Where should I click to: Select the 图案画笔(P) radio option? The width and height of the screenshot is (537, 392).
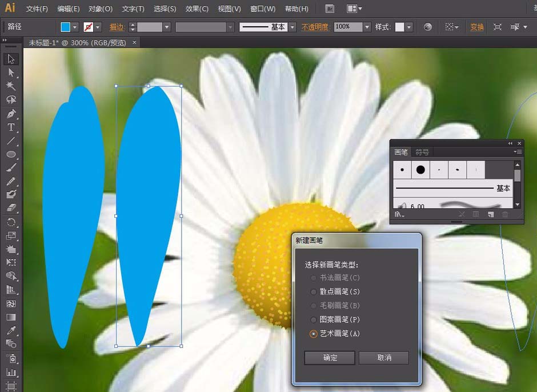(x=313, y=319)
